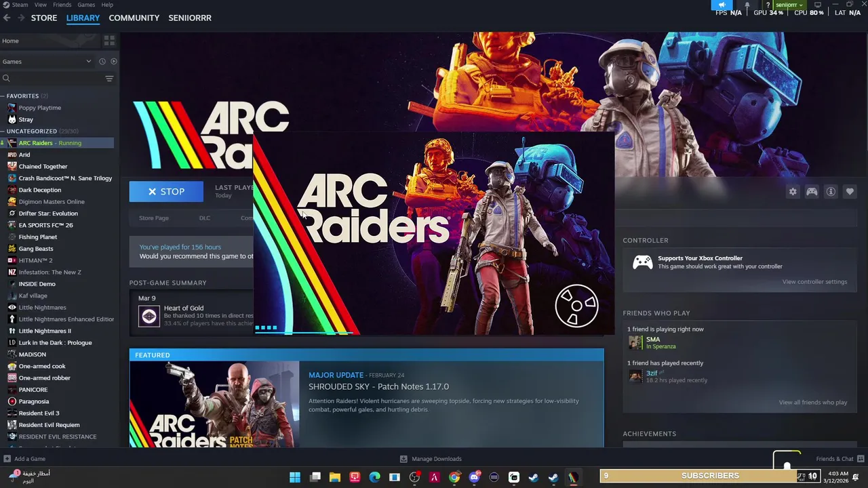
Task: Open the Steam menu
Action: pyautogui.click(x=20, y=5)
